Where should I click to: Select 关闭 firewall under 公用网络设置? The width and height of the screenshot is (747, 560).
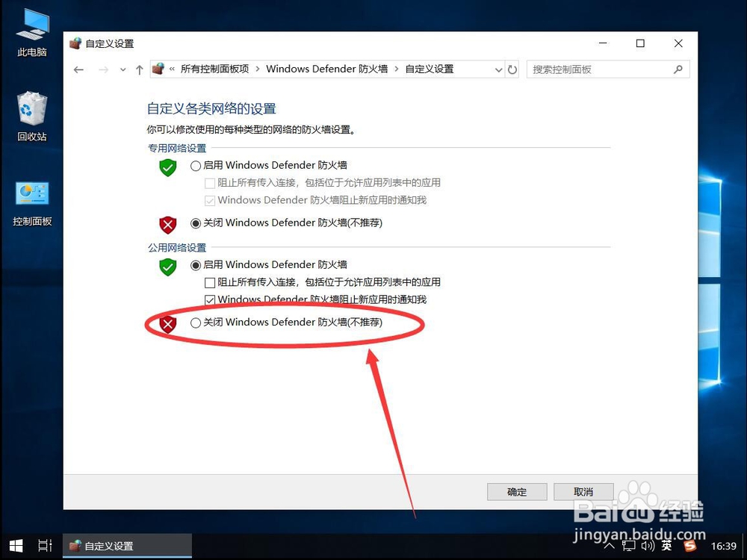coord(195,323)
